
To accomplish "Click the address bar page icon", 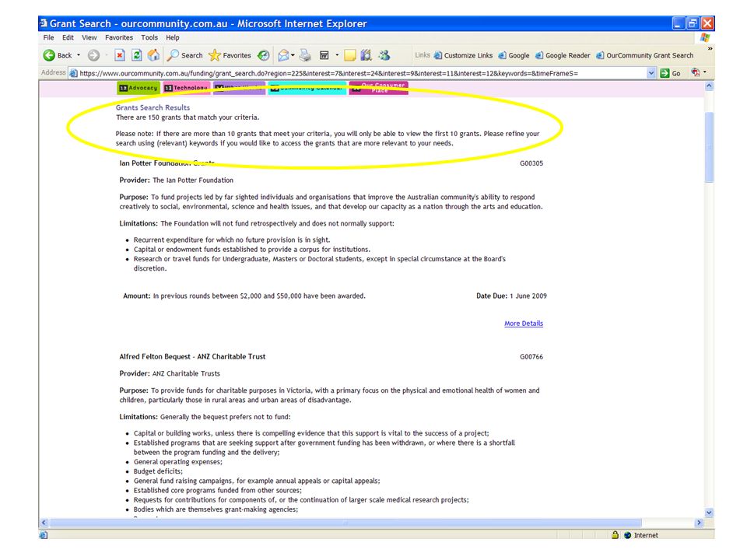I will click(x=73, y=73).
